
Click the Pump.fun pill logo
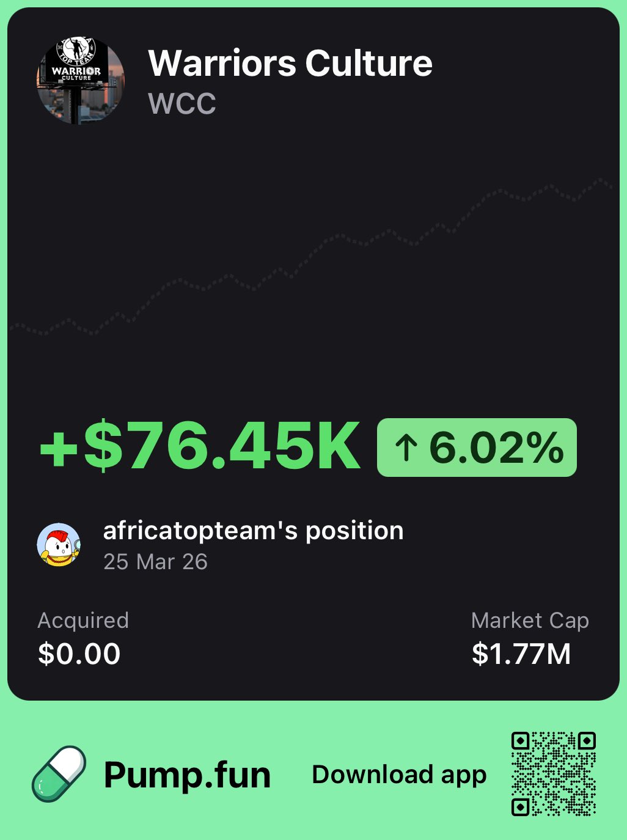point(59,773)
